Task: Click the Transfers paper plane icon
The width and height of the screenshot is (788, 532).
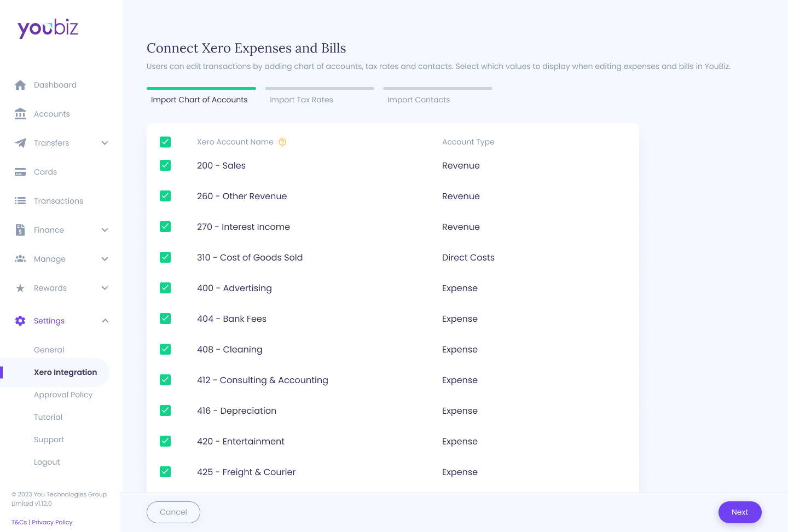Action: [x=20, y=143]
